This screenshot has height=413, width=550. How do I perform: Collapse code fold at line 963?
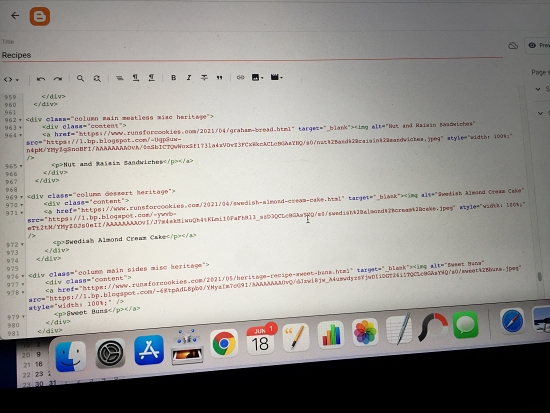tap(20, 128)
